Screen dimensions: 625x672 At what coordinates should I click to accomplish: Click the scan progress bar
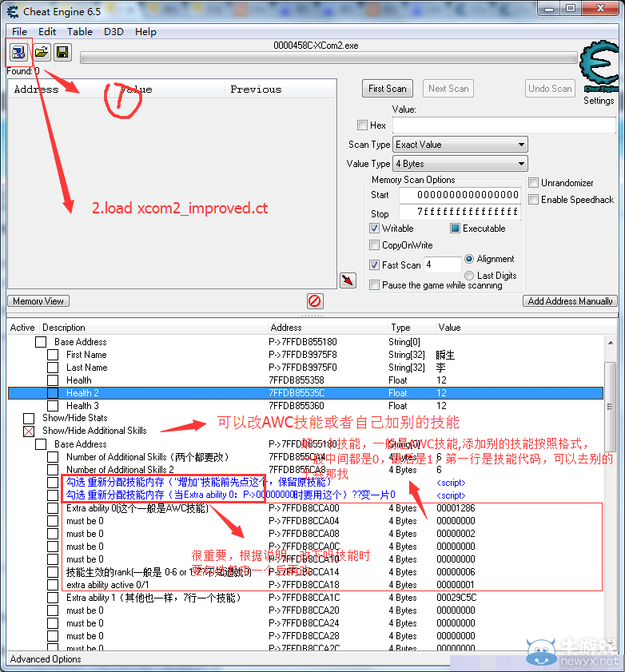click(x=328, y=58)
